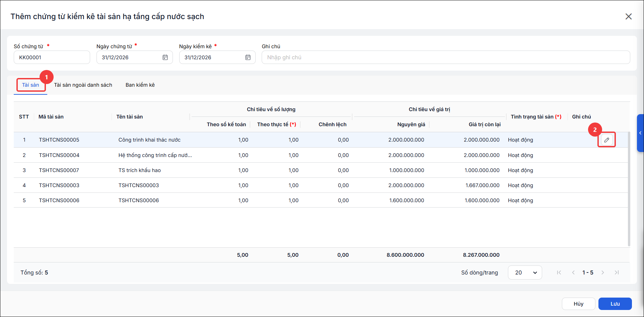
Task: Click the pencil edit icon on row 1
Action: 606,140
